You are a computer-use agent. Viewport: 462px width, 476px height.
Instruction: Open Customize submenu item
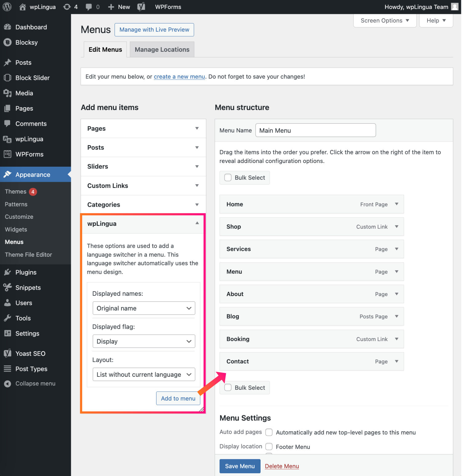click(x=19, y=217)
